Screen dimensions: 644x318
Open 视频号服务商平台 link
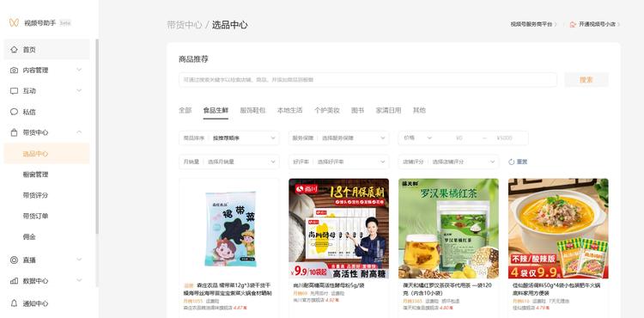click(x=533, y=24)
